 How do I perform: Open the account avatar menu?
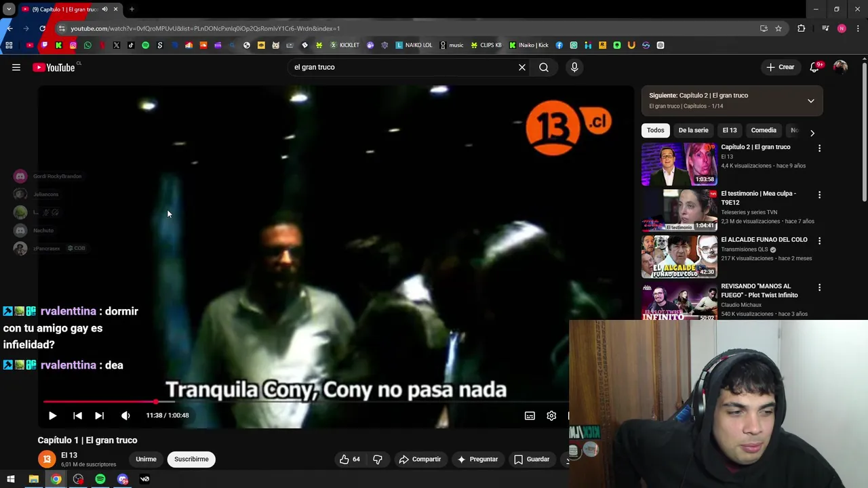click(x=840, y=67)
